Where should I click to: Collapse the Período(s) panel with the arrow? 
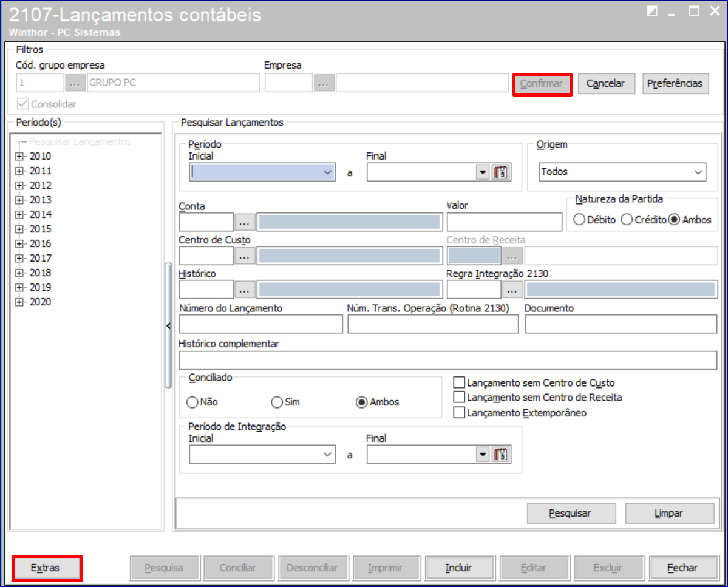click(x=168, y=326)
